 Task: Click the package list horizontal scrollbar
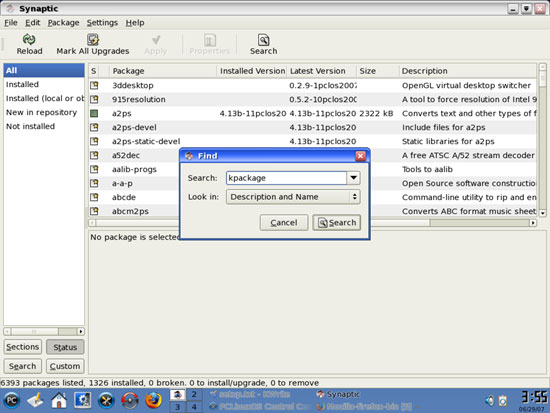(x=312, y=223)
